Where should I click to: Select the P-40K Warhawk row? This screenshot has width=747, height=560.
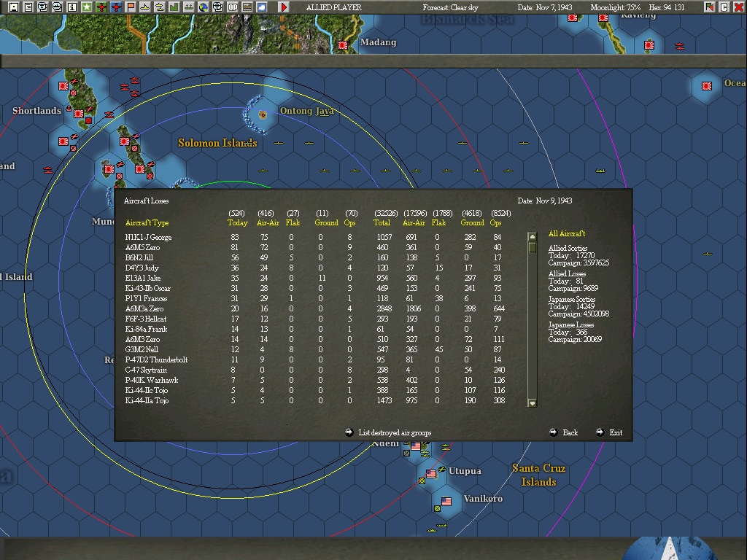pyautogui.click(x=315, y=380)
